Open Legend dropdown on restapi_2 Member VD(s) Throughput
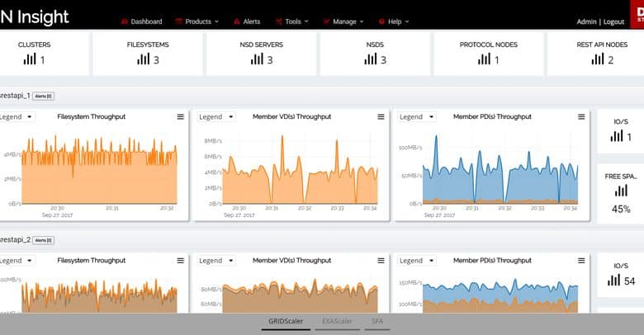Image resolution: width=644 pixels, height=335 pixels. [216, 260]
